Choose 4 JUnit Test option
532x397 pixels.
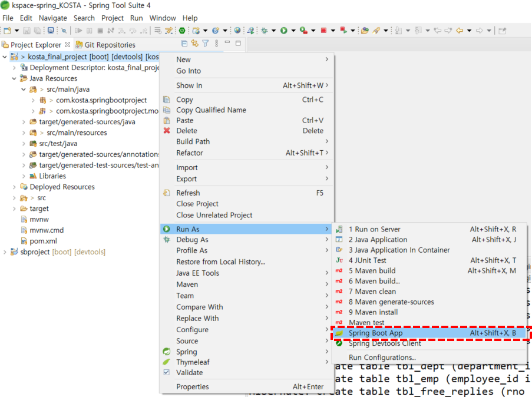(x=429, y=260)
